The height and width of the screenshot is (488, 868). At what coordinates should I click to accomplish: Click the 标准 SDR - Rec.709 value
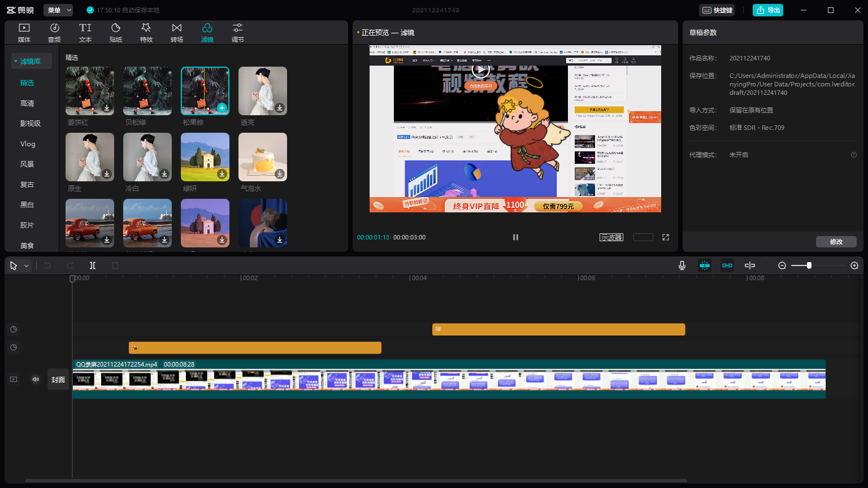pyautogui.click(x=757, y=128)
